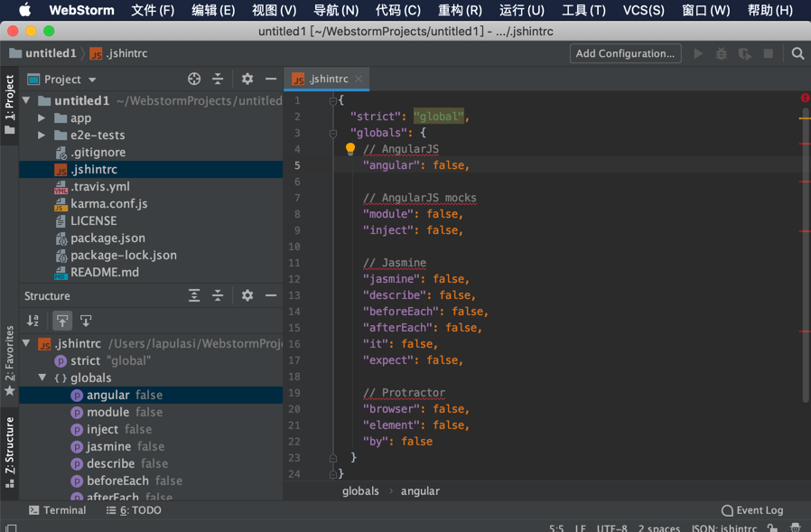The width and height of the screenshot is (811, 532).
Task: Close the .jshintrc editor tab
Action: point(359,79)
